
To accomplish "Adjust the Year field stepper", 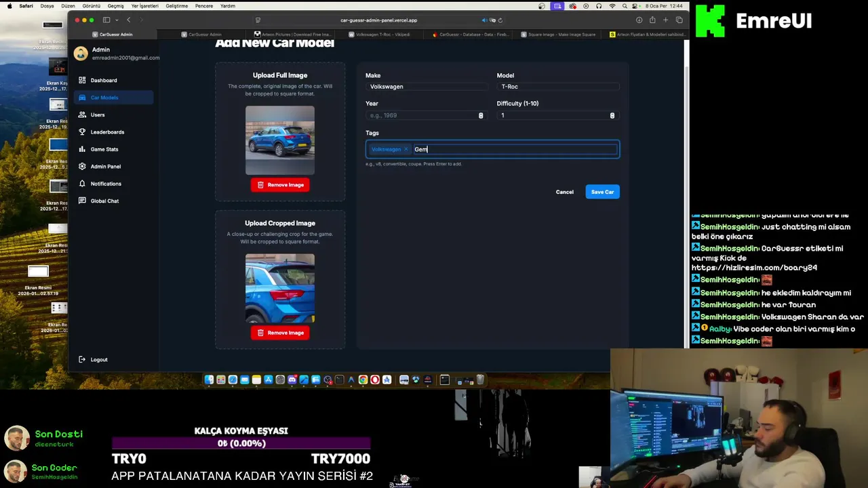I will click(x=481, y=115).
